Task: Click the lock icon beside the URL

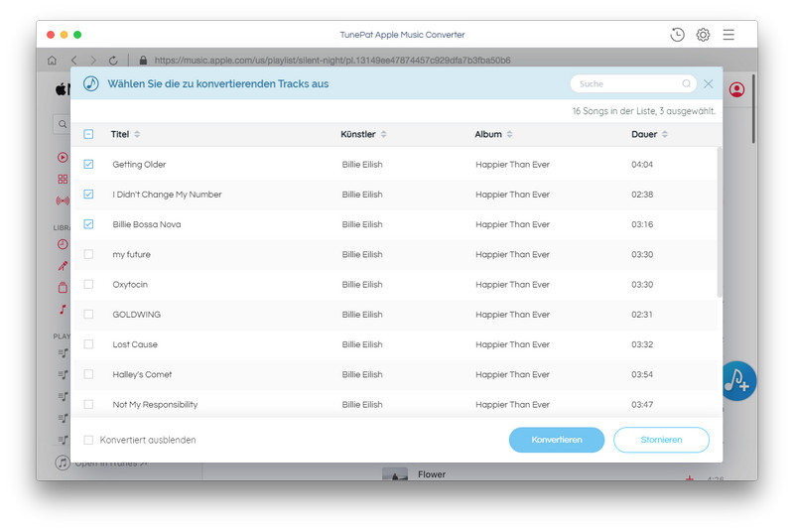Action: click(143, 61)
